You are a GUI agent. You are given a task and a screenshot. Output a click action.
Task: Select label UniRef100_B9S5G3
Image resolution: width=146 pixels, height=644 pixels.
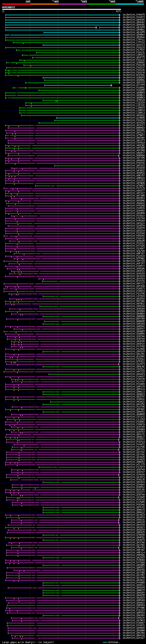pyautogui.click(x=134, y=198)
